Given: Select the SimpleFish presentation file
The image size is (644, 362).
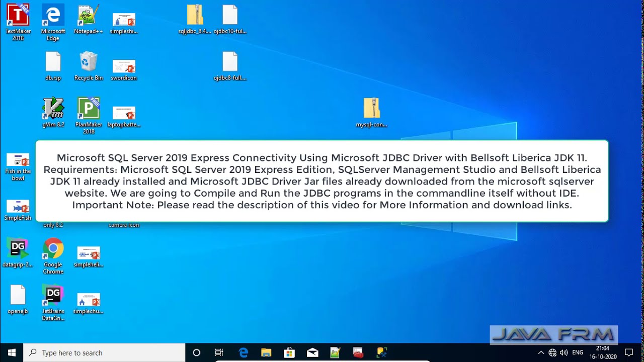Looking at the screenshot, I should [x=18, y=210].
